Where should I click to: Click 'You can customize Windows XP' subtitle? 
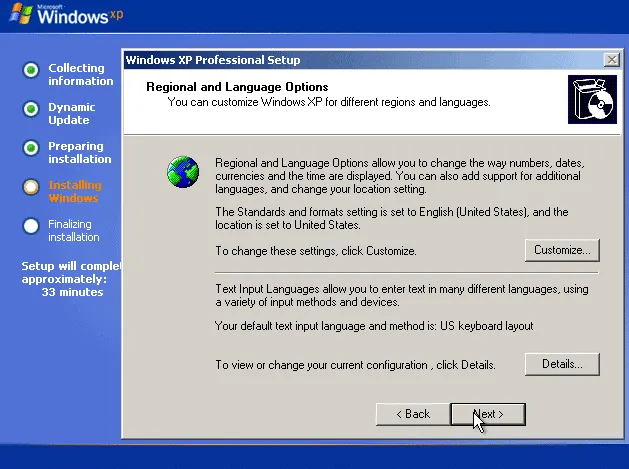click(x=329, y=102)
